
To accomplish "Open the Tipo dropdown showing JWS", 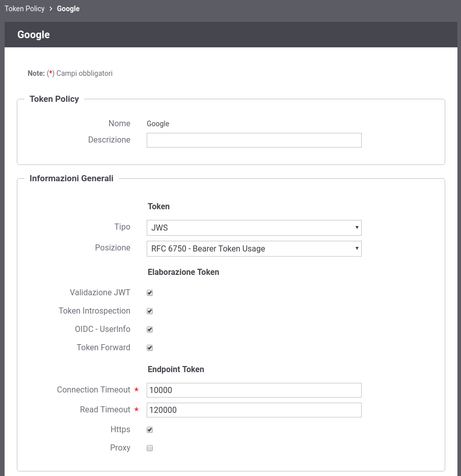I will click(254, 228).
